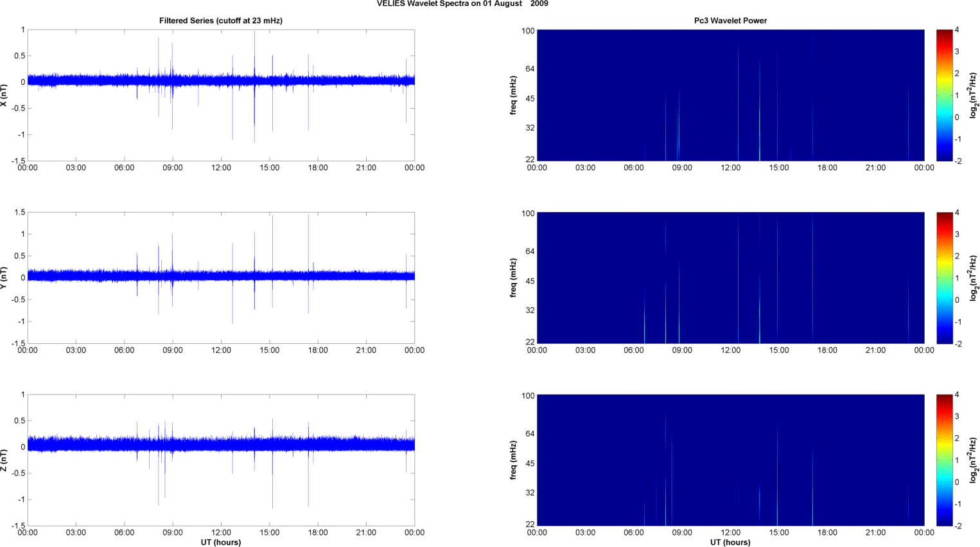Click the UT (hours) label under bottom wavelet spectrum
This screenshot has width=980, height=547.
[730, 543]
